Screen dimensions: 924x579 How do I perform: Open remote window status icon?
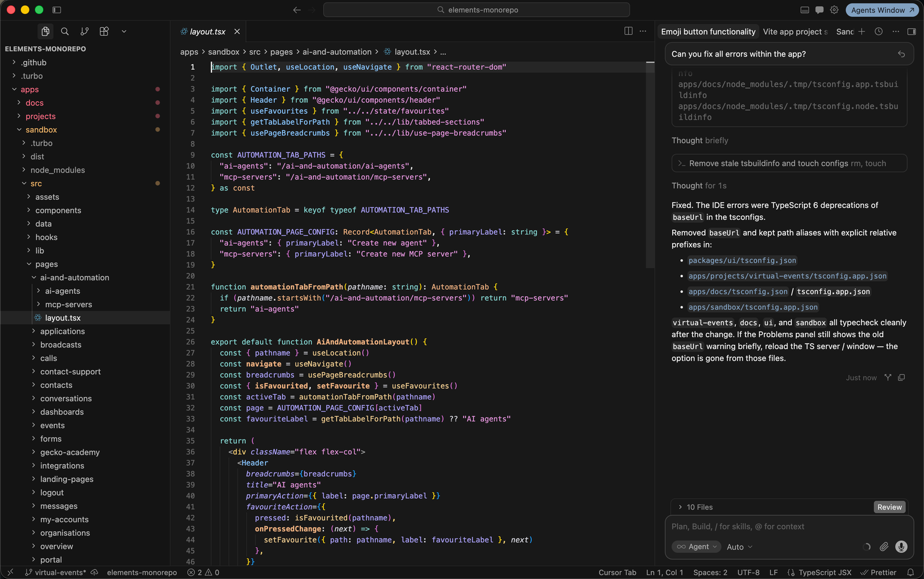coord(10,572)
